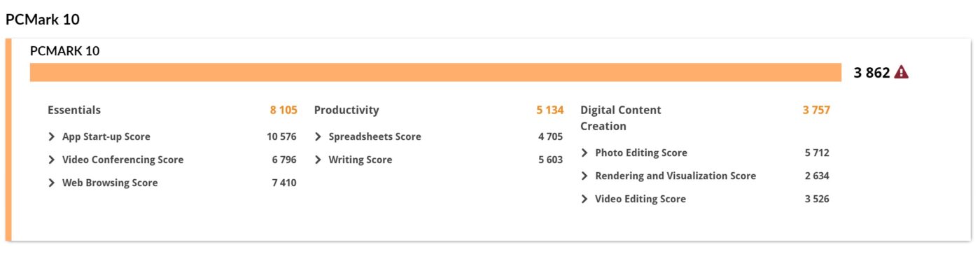Expand the App Start-up Score row
This screenshot has width=980, height=254.
coord(52,136)
